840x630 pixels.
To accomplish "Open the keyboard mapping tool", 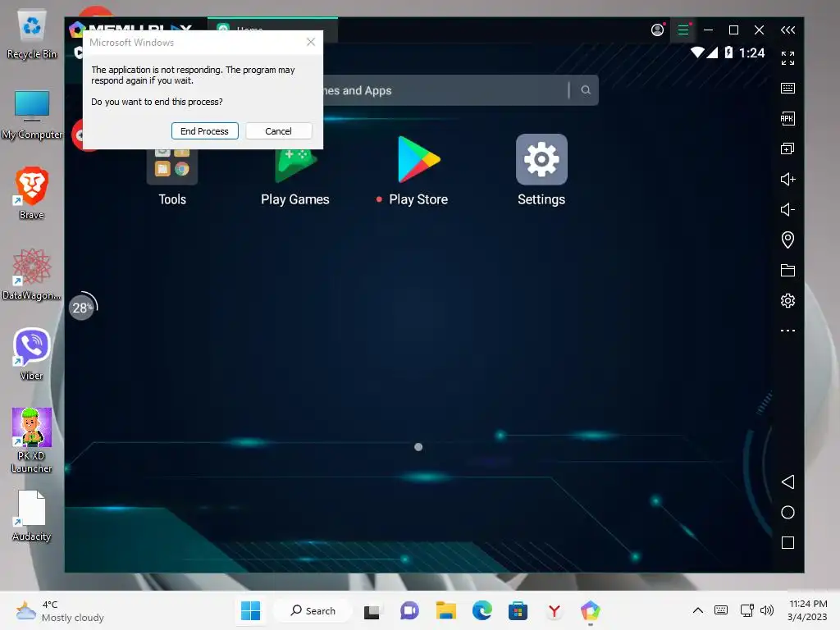I will coord(787,89).
